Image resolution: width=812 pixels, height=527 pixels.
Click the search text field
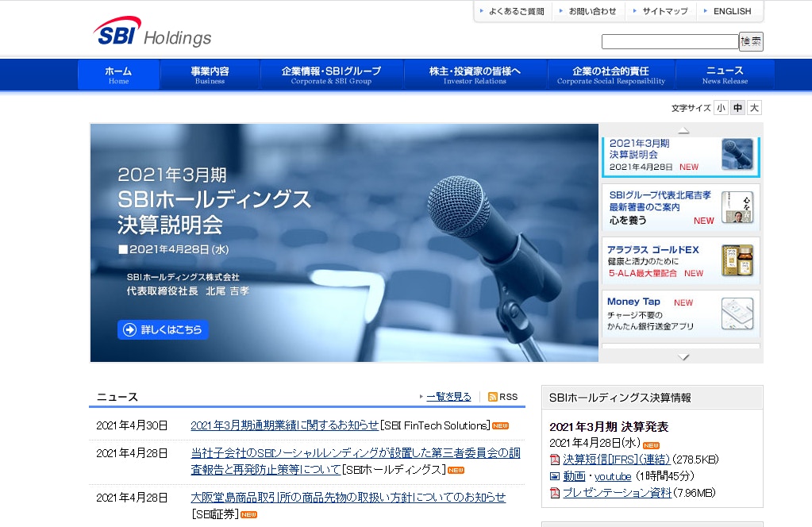pyautogui.click(x=669, y=42)
